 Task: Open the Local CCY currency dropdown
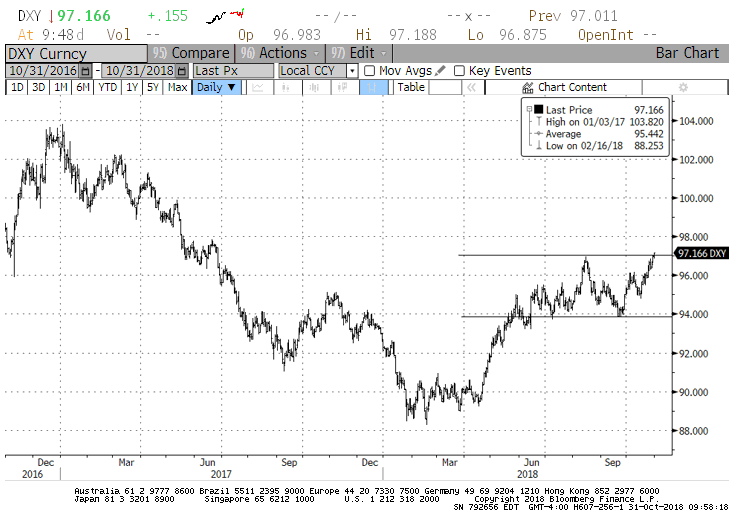[352, 71]
